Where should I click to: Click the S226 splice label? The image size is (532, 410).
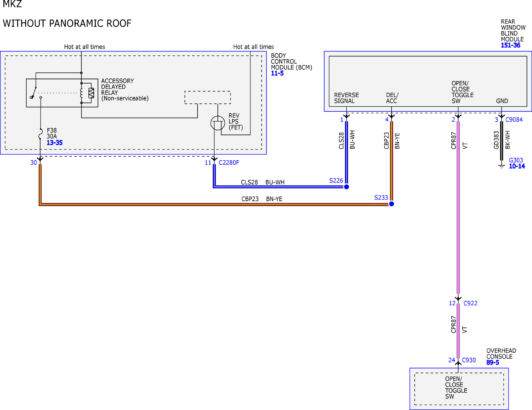click(336, 181)
